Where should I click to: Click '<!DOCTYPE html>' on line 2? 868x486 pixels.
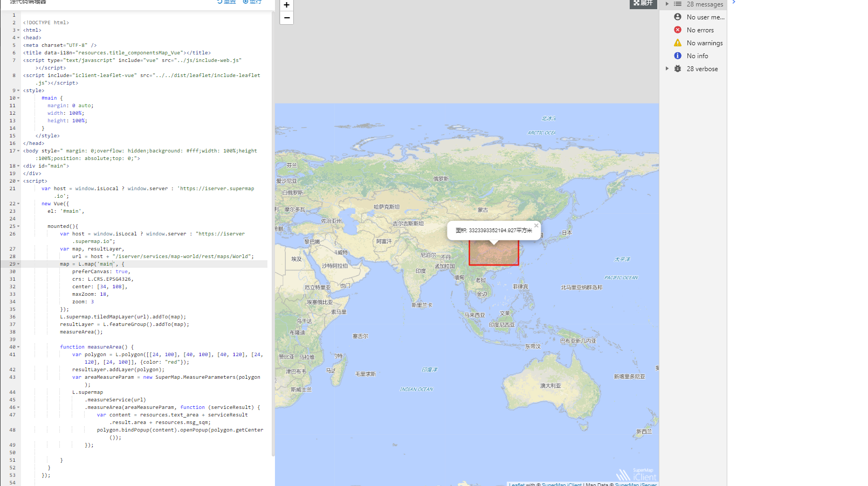click(x=46, y=23)
